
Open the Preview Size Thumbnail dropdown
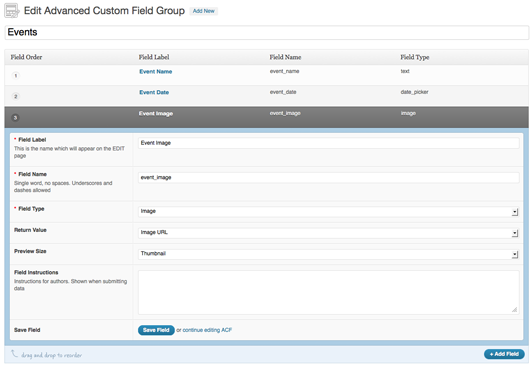coord(328,254)
